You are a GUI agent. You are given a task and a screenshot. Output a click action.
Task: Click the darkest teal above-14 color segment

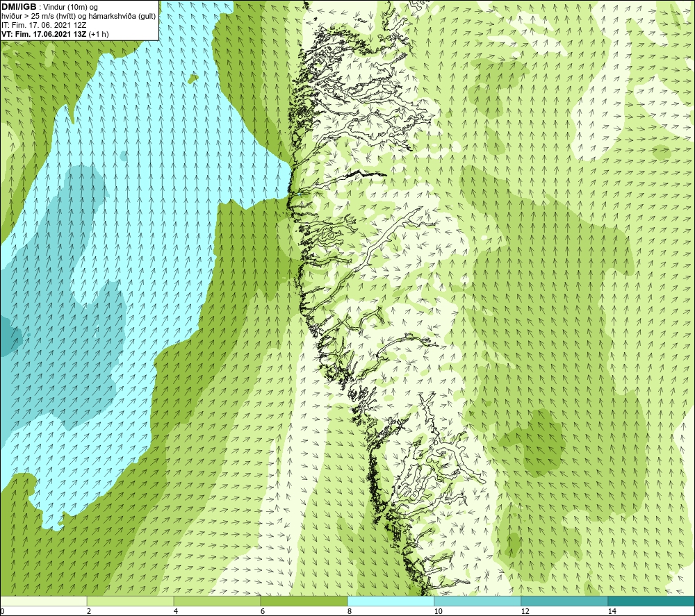[x=651, y=601]
